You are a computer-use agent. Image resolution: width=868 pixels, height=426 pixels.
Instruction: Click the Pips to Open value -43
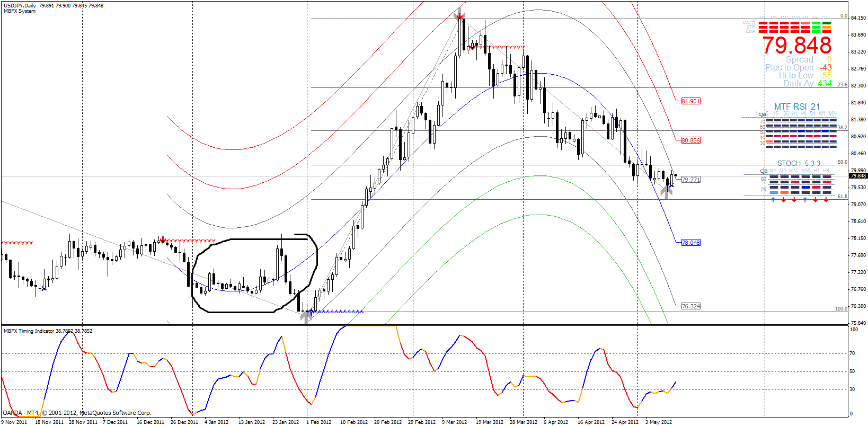pyautogui.click(x=826, y=68)
